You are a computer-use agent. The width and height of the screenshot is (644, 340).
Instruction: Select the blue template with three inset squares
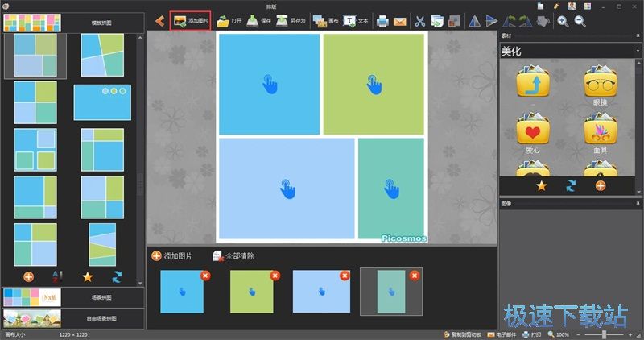35,150
